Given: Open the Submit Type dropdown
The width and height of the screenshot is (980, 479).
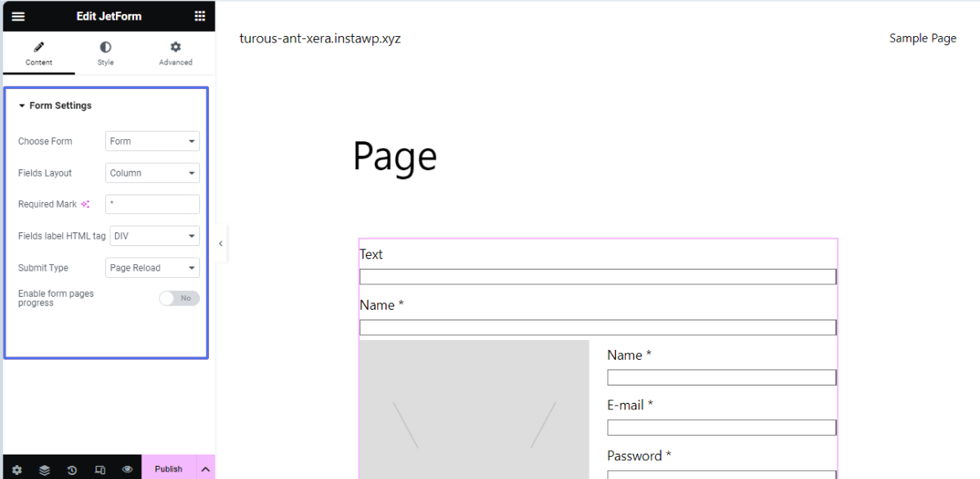Looking at the screenshot, I should pos(152,267).
